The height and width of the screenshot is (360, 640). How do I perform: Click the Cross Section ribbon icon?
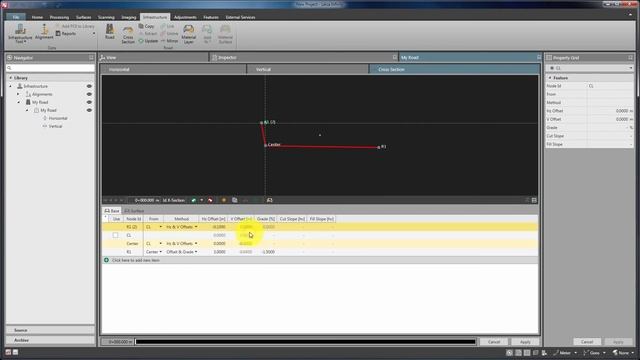pos(128,35)
